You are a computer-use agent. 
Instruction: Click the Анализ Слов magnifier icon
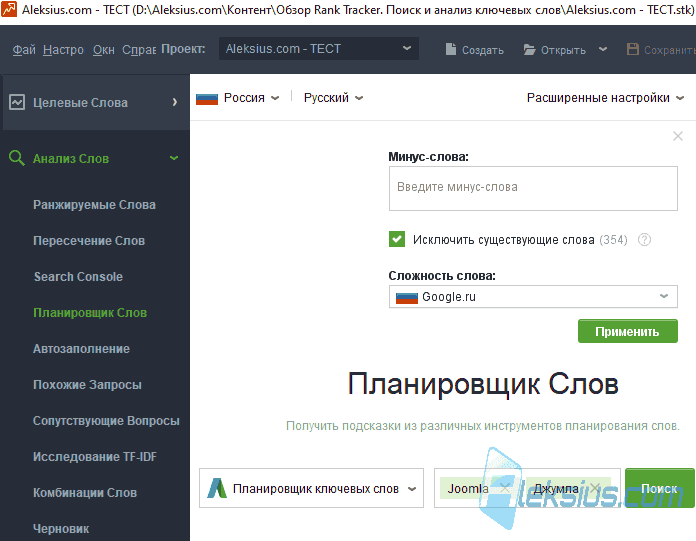point(17,158)
